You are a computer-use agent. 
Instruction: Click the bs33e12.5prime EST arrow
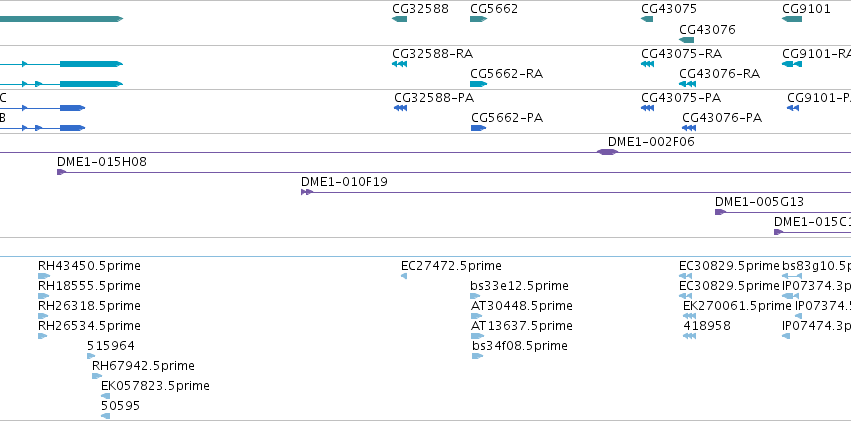475,296
